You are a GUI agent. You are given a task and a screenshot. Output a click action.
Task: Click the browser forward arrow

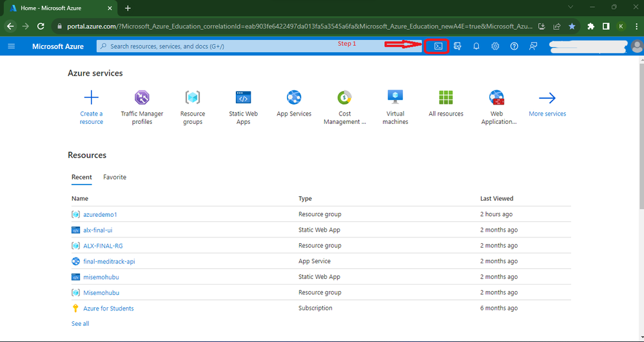click(x=26, y=26)
